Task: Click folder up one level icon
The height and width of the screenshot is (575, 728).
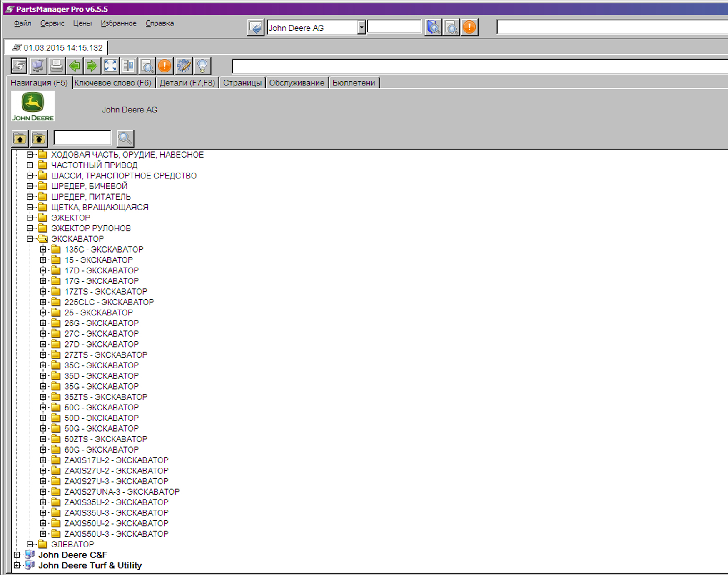Action: coord(20,138)
